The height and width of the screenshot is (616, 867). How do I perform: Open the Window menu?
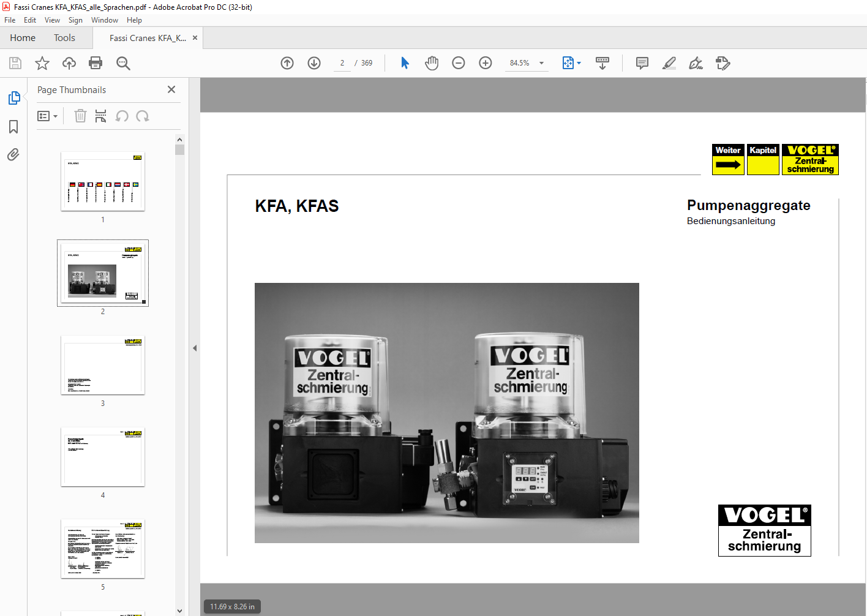coord(105,20)
